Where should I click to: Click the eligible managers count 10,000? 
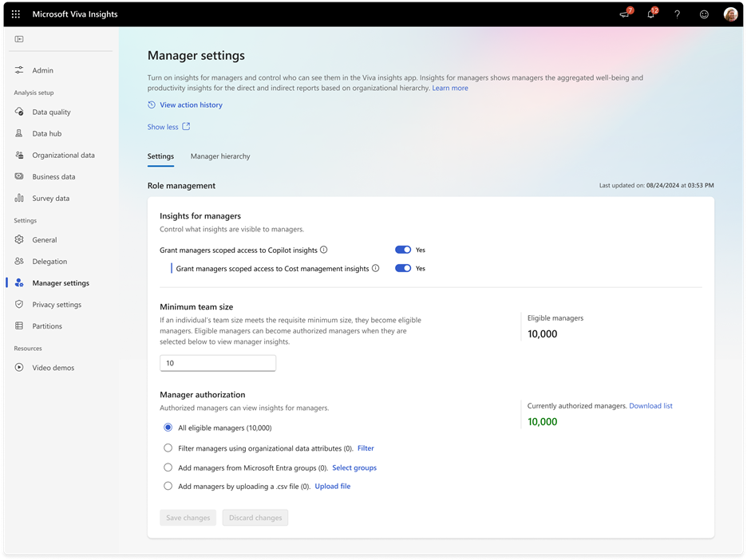[x=542, y=333]
